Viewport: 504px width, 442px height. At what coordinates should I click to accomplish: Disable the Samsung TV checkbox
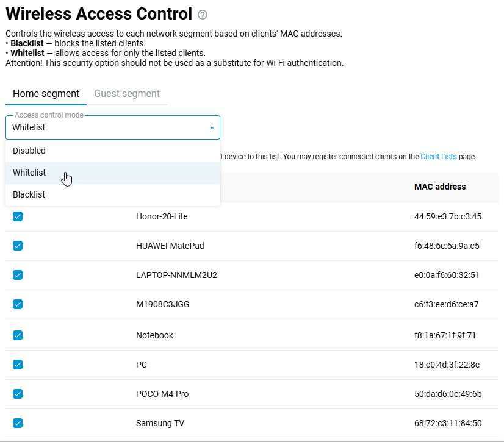point(18,423)
